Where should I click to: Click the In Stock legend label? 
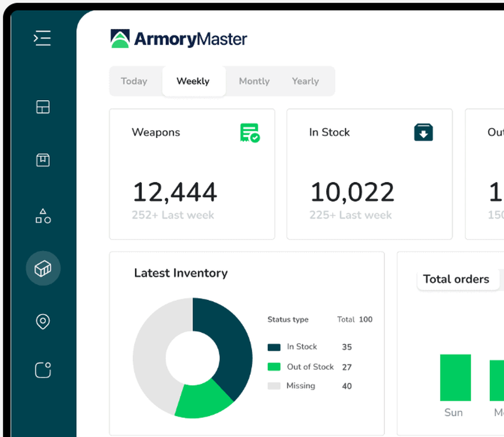point(302,347)
